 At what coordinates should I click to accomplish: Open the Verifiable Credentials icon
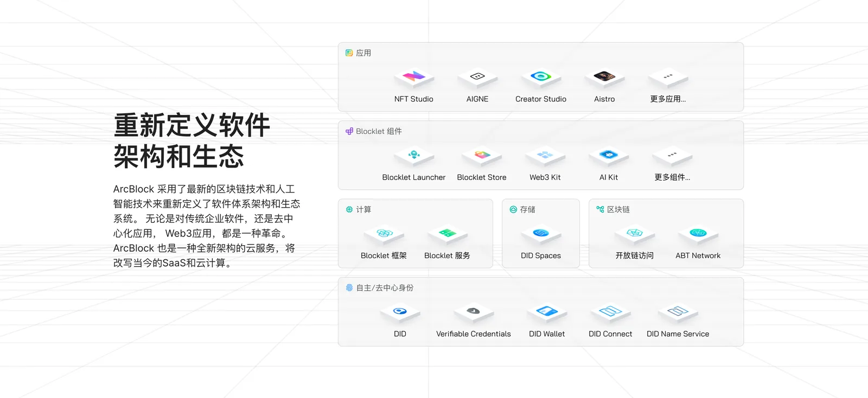point(474,313)
